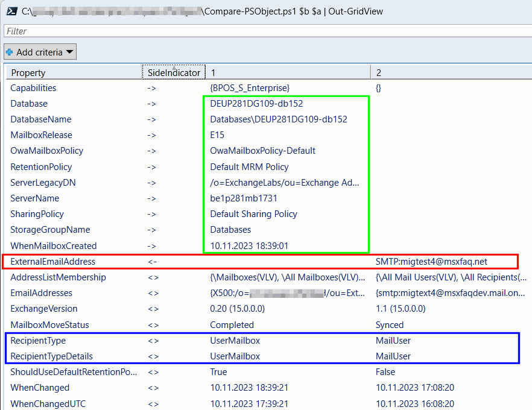Click the column header labeled 1
Viewport: 532px width, 410px height.
click(288, 72)
